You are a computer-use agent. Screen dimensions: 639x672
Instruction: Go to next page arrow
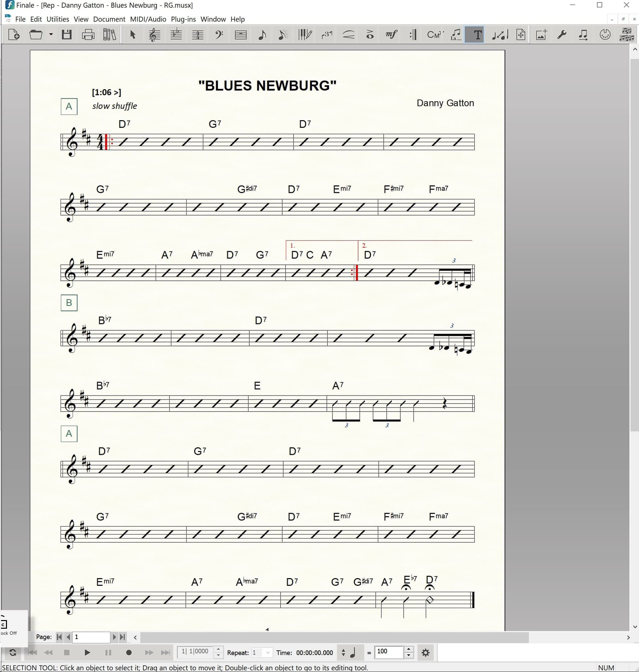pos(114,637)
